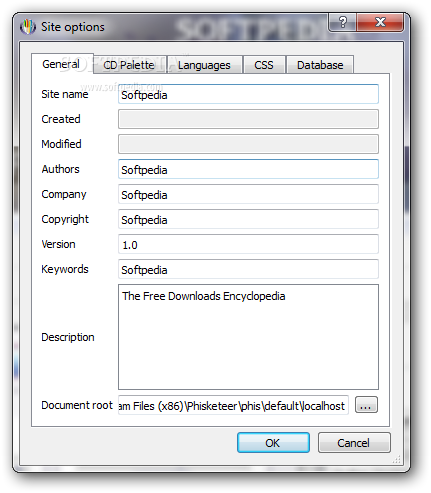431x493 pixels.
Task: Click the Keywords label
Action: (x=65, y=269)
